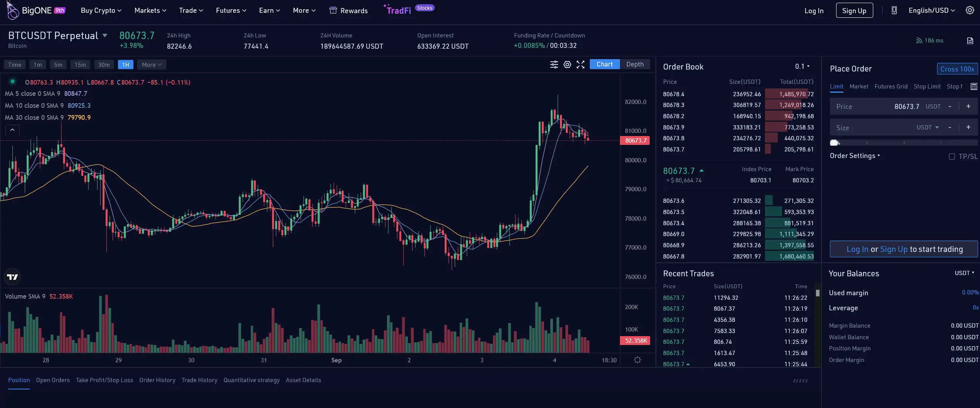The image size is (980, 408).
Task: Click the Sign Up button
Action: tap(854, 10)
